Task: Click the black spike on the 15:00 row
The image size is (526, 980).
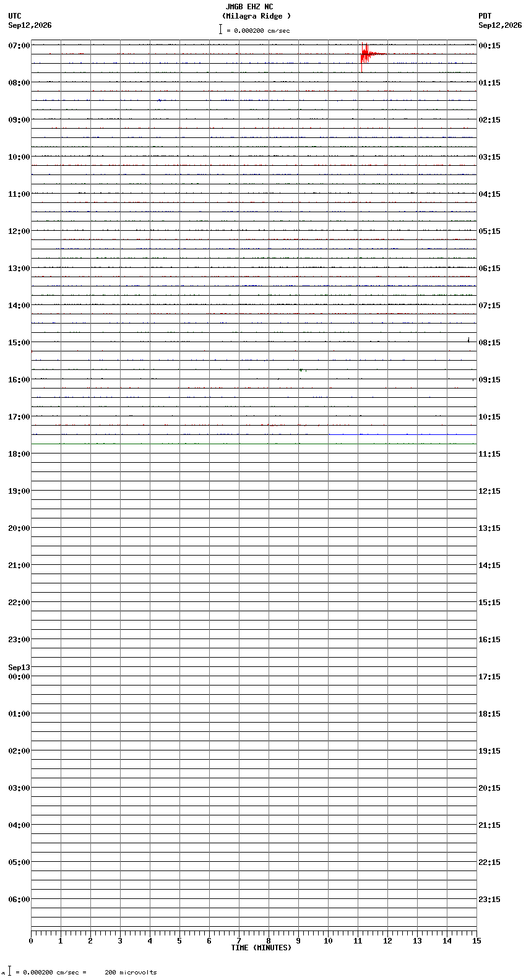Action: coord(468,339)
